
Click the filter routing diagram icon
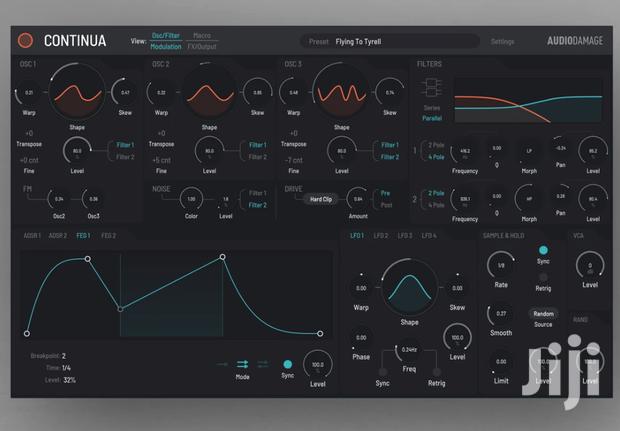coord(431,87)
